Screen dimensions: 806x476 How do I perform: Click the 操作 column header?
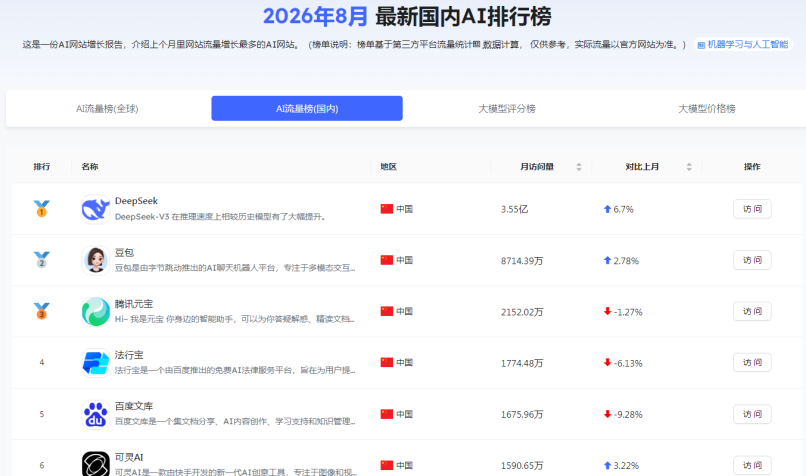click(x=752, y=167)
